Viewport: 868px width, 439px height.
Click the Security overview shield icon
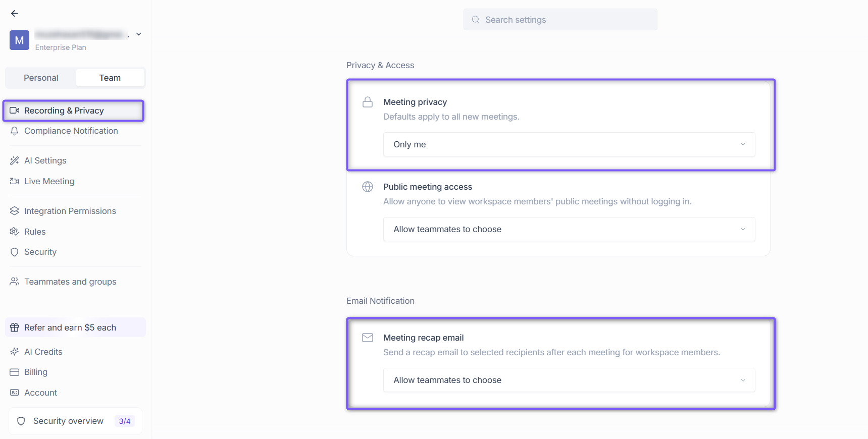click(21, 421)
